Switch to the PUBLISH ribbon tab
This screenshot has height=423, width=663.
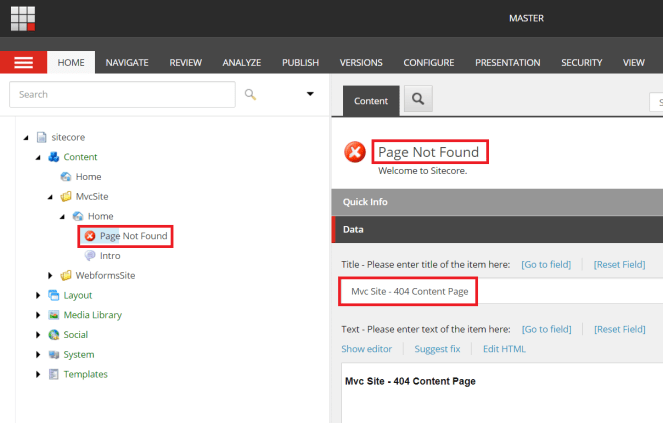coord(300,62)
